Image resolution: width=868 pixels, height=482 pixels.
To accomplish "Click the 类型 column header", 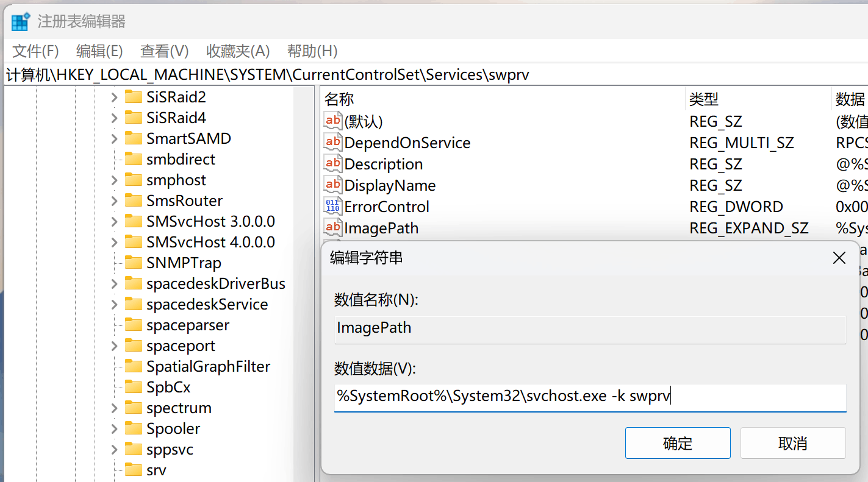I will point(758,99).
